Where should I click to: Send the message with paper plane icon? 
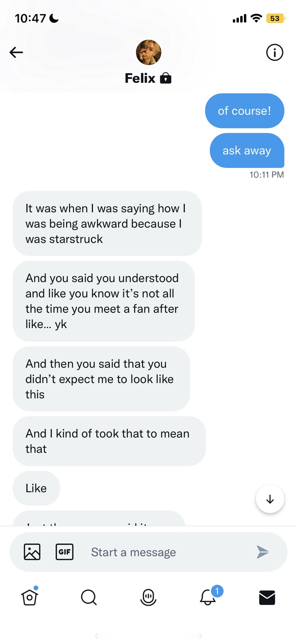(262, 552)
